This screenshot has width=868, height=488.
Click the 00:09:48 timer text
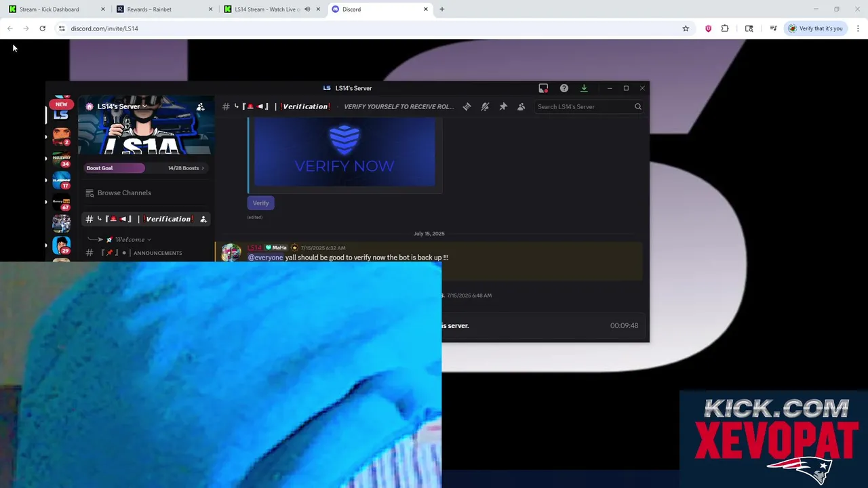(624, 325)
